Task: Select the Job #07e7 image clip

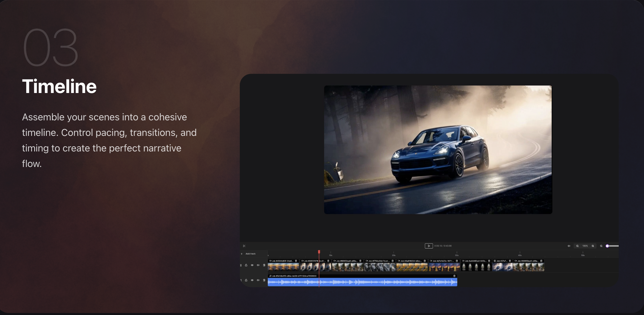Action: (x=502, y=267)
